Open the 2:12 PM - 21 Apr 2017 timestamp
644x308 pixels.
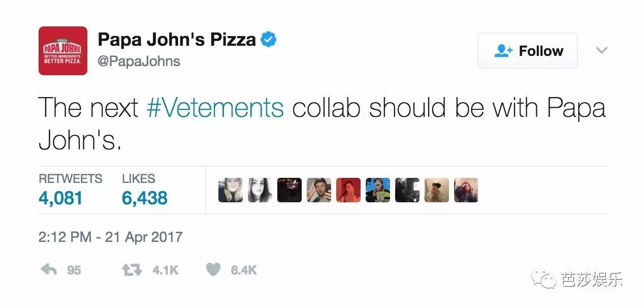point(110,237)
